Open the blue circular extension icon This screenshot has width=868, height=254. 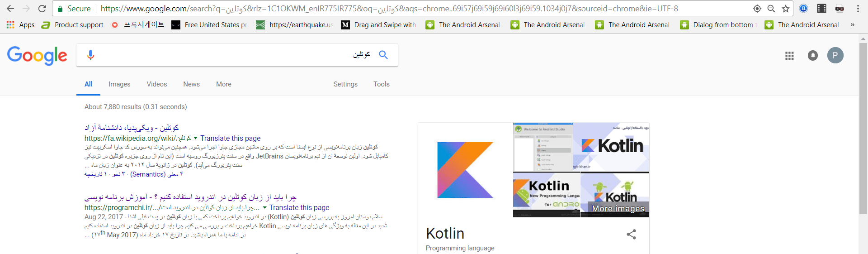click(x=803, y=8)
